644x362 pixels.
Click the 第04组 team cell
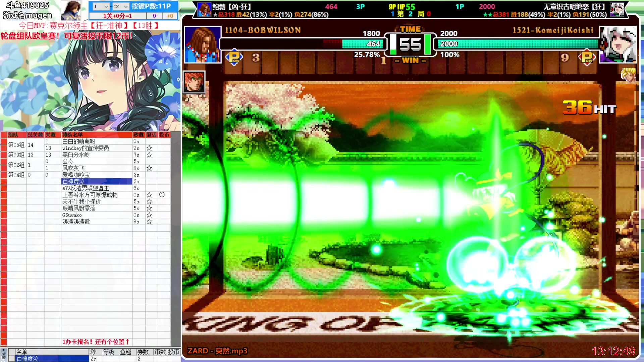point(16,175)
